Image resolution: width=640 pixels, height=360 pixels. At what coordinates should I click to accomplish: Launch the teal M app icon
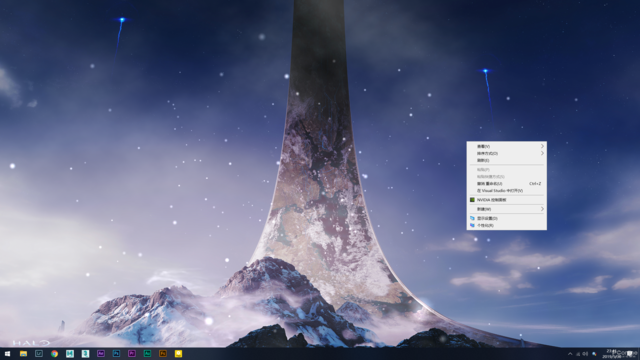pos(70,353)
